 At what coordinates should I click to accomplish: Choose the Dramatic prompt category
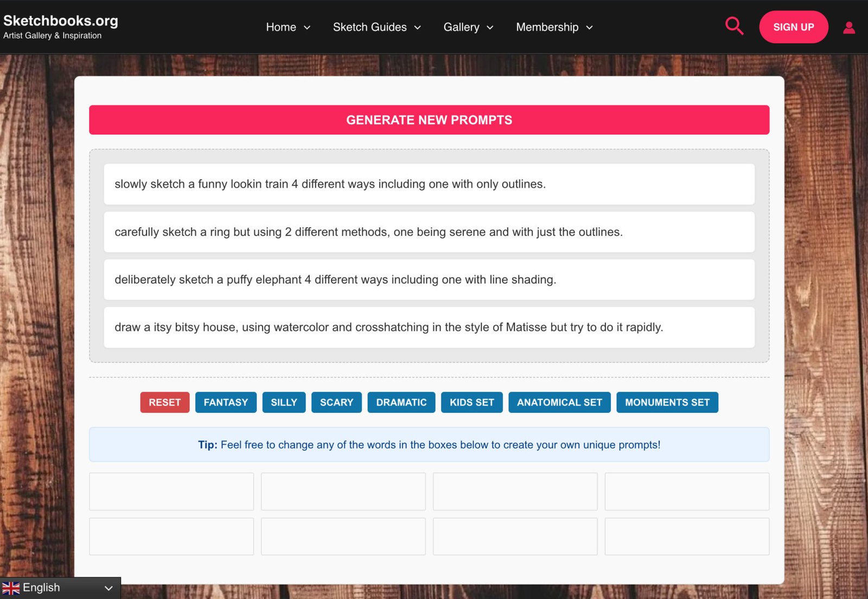coord(401,403)
